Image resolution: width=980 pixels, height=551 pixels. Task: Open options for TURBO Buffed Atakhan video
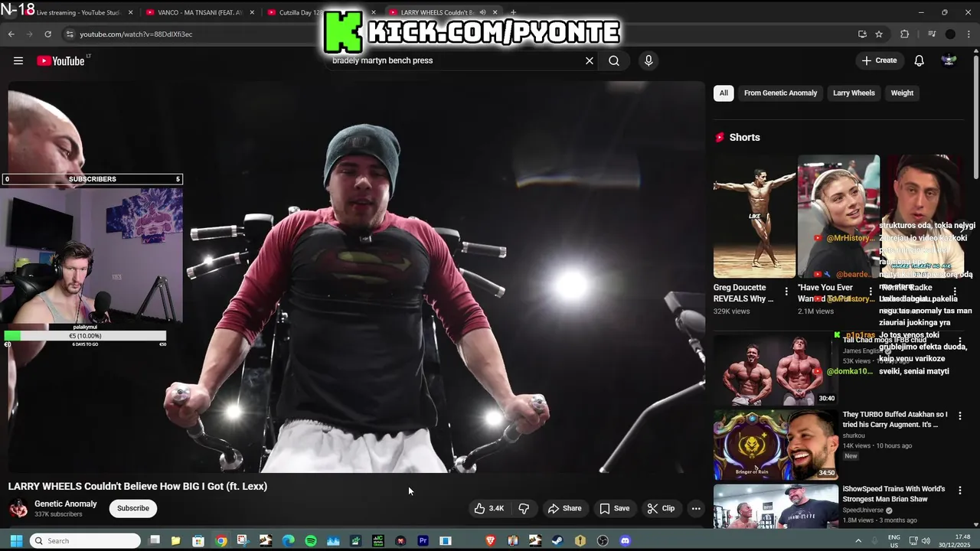click(x=959, y=416)
